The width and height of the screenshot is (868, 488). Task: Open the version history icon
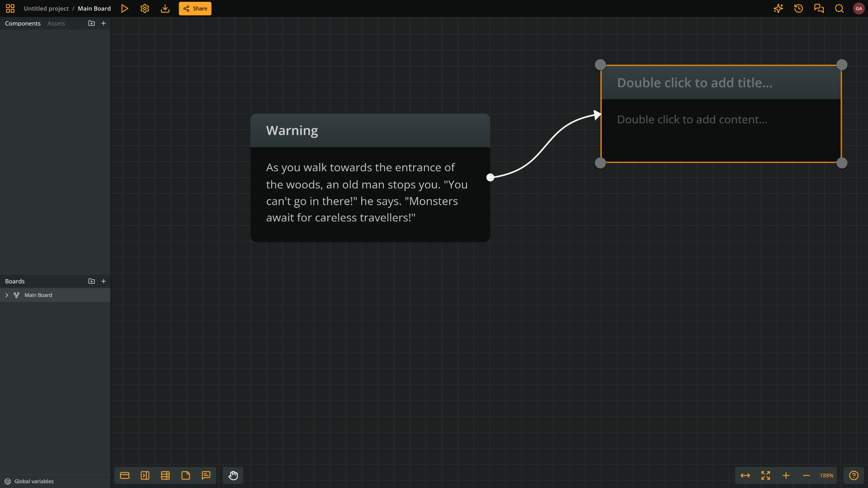pos(798,9)
